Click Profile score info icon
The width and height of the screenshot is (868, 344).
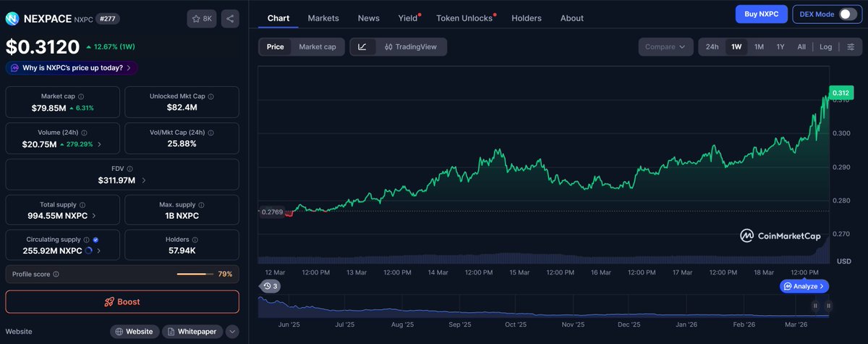(x=56, y=274)
